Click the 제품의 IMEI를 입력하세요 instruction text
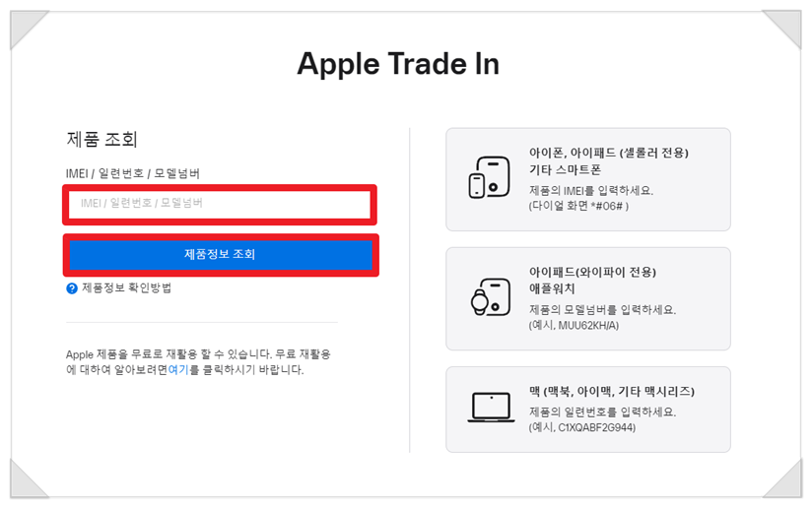The image size is (812, 508). click(591, 190)
